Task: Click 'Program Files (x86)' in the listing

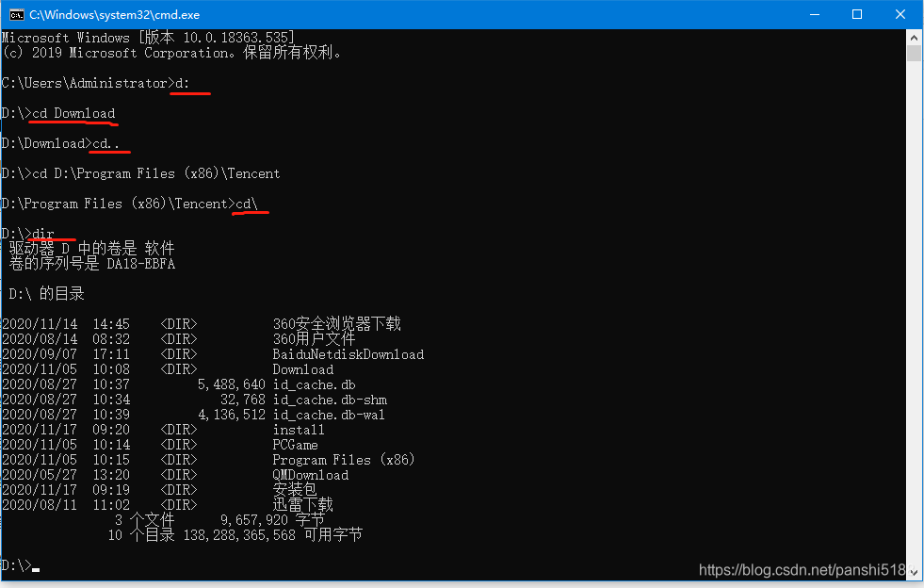Action: tap(344, 460)
